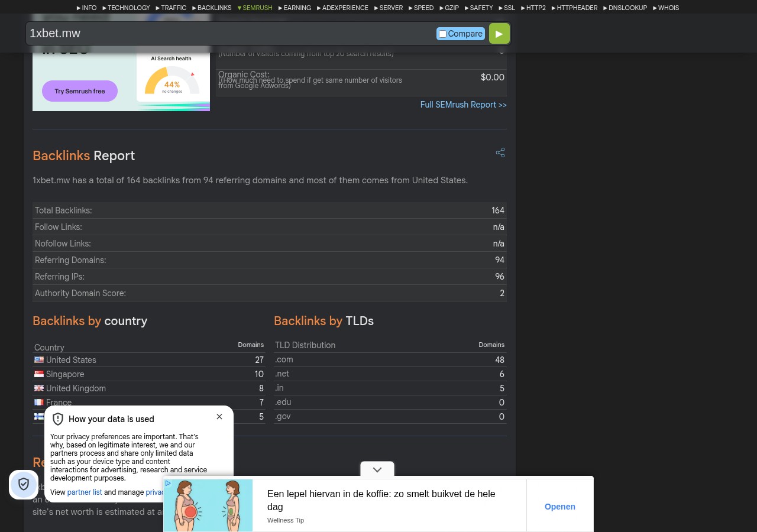Click the .com TLD row label
The height and width of the screenshot is (532, 757).
(284, 359)
